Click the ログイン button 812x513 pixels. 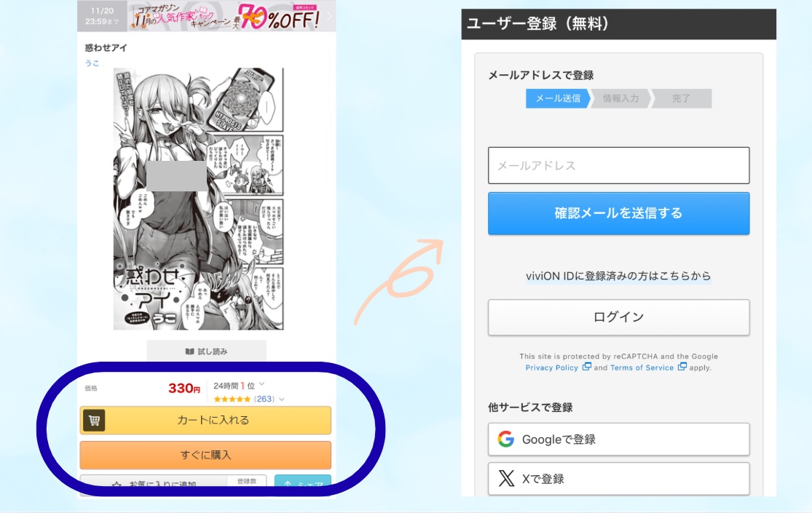(x=618, y=317)
